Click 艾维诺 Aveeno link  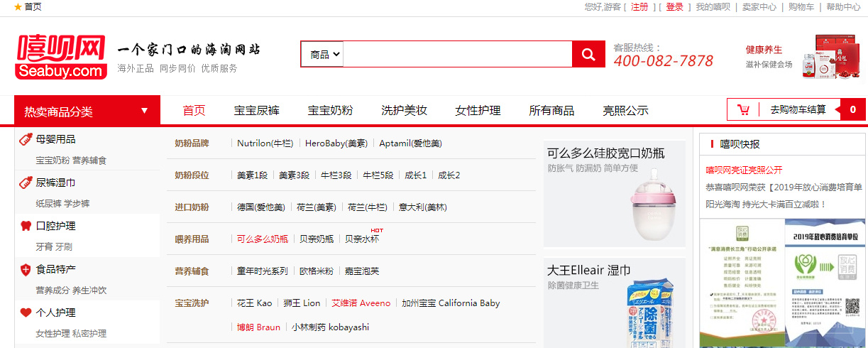pos(361,303)
